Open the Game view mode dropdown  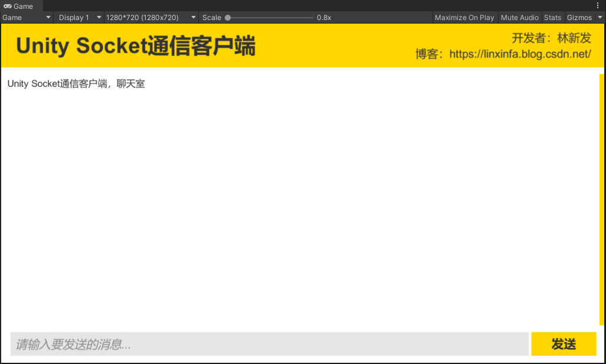coord(27,17)
